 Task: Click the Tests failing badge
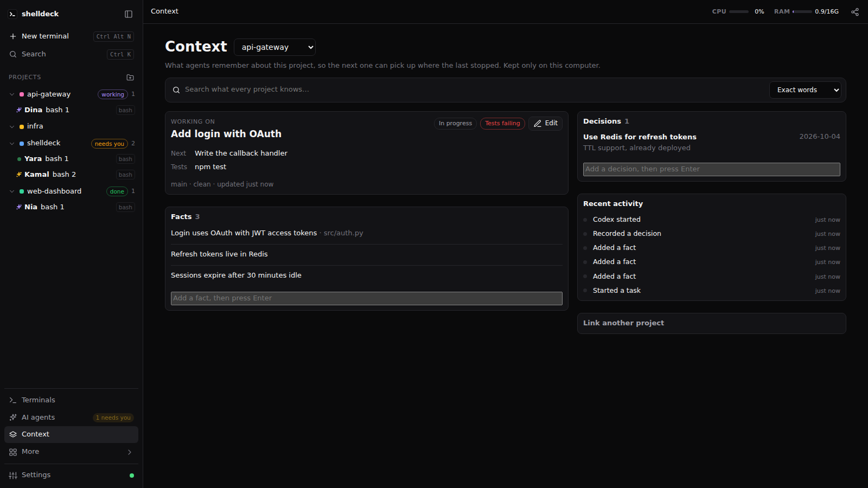pyautogui.click(x=502, y=124)
